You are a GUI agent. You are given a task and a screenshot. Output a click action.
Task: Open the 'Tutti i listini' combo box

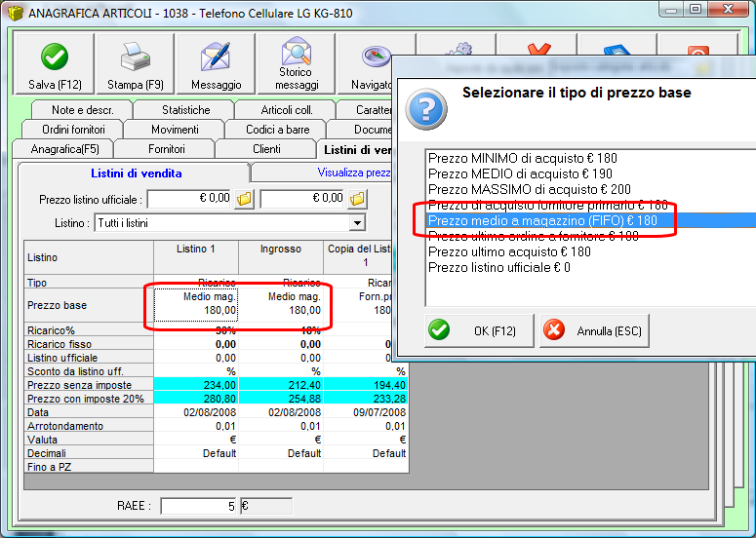[x=229, y=223]
